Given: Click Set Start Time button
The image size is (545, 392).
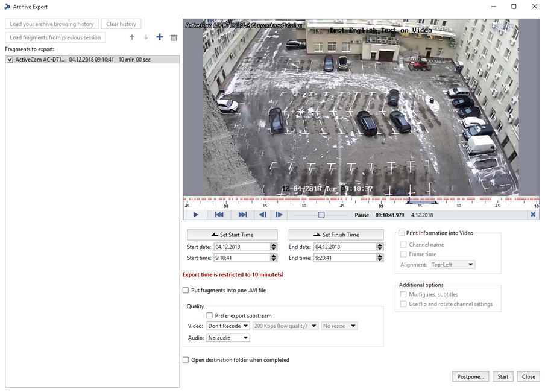Looking at the screenshot, I should [232, 235].
